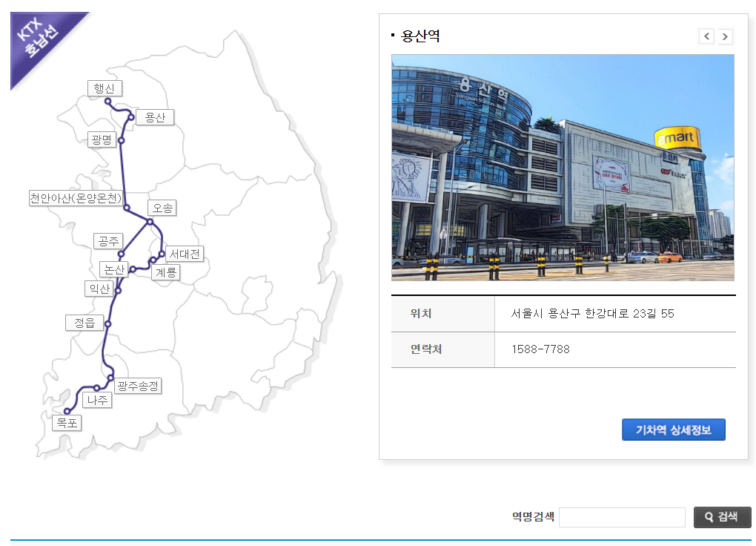The height and width of the screenshot is (546, 756).
Task: Select the 논산 station label
Action: click(x=114, y=269)
